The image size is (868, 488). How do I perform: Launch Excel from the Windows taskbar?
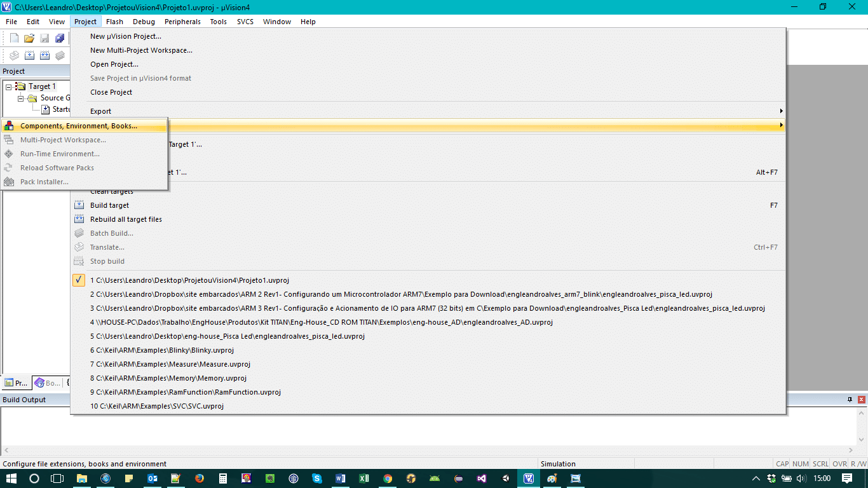pyautogui.click(x=363, y=478)
